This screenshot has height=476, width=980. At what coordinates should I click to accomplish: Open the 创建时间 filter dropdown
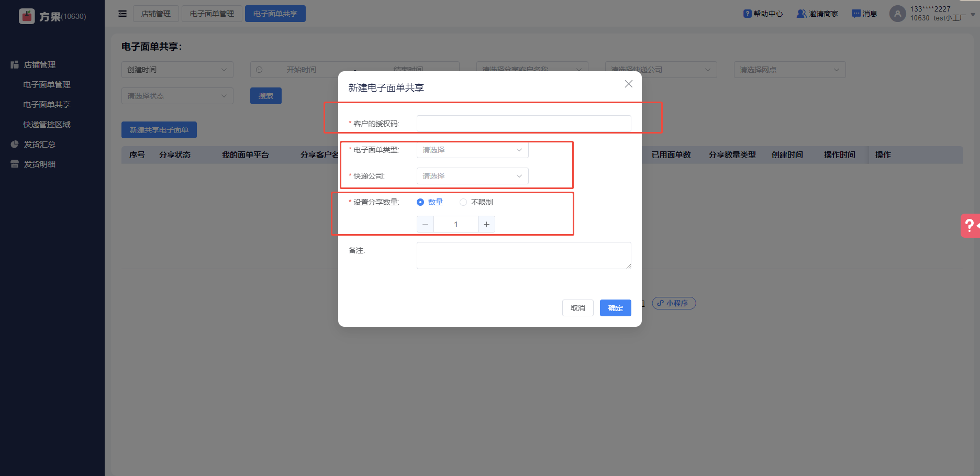coord(177,70)
